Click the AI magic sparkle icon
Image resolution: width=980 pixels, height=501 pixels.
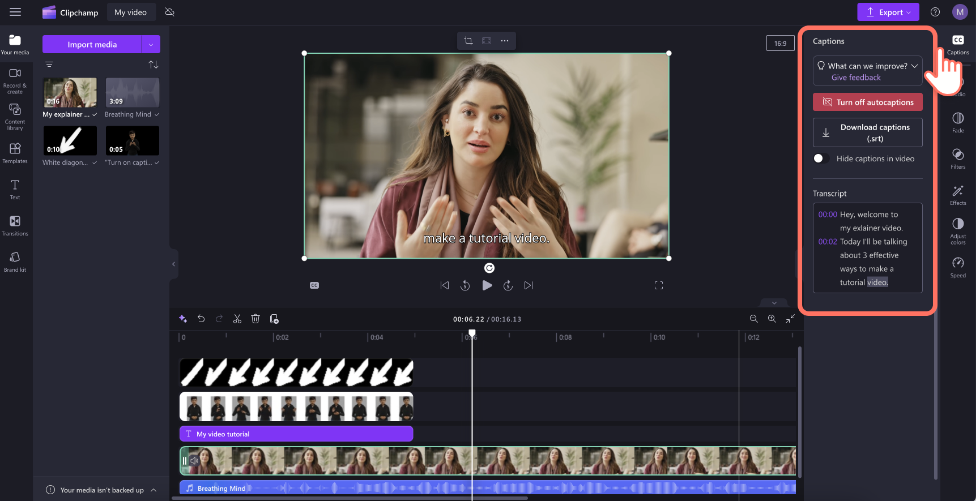pos(182,319)
